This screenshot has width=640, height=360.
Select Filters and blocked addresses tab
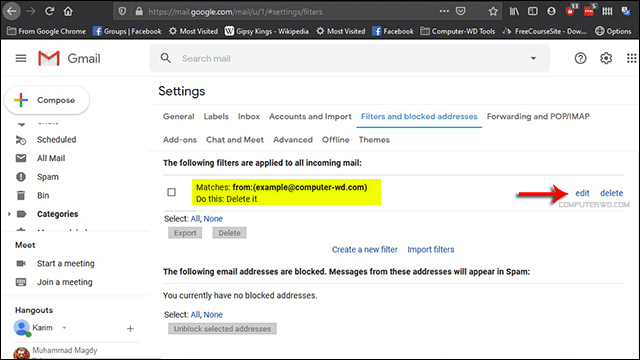coord(419,116)
